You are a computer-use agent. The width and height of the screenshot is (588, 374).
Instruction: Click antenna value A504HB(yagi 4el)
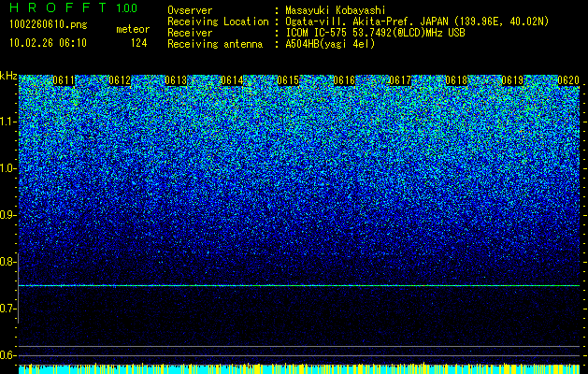coord(330,44)
